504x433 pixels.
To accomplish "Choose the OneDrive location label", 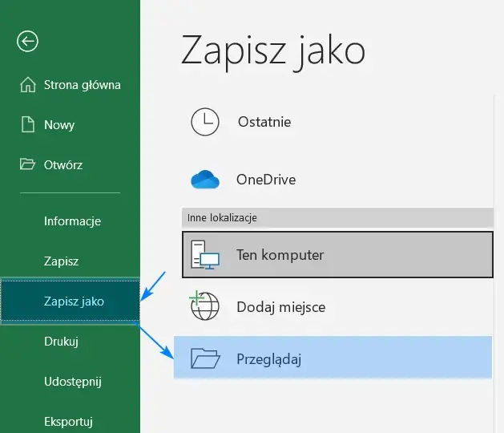I will click(x=266, y=180).
